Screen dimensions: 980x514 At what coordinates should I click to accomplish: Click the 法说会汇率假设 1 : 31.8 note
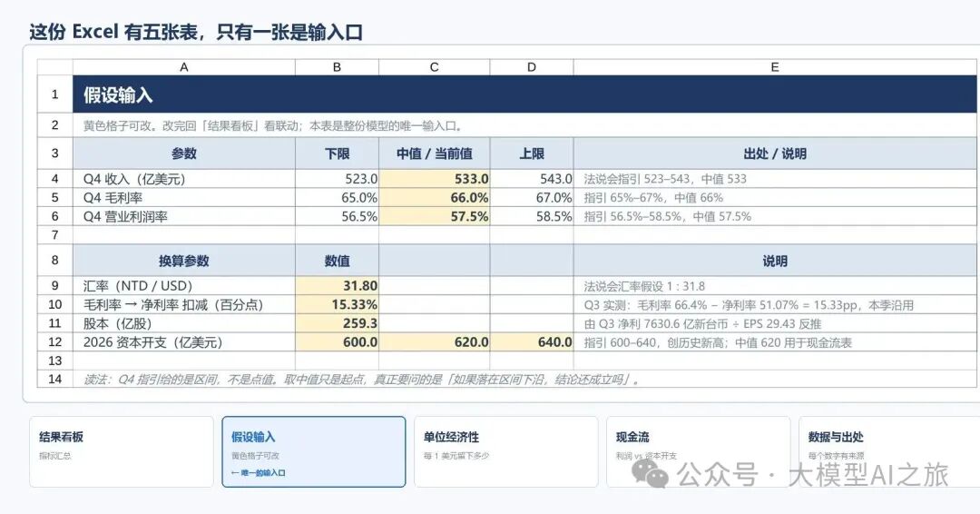pos(775,286)
